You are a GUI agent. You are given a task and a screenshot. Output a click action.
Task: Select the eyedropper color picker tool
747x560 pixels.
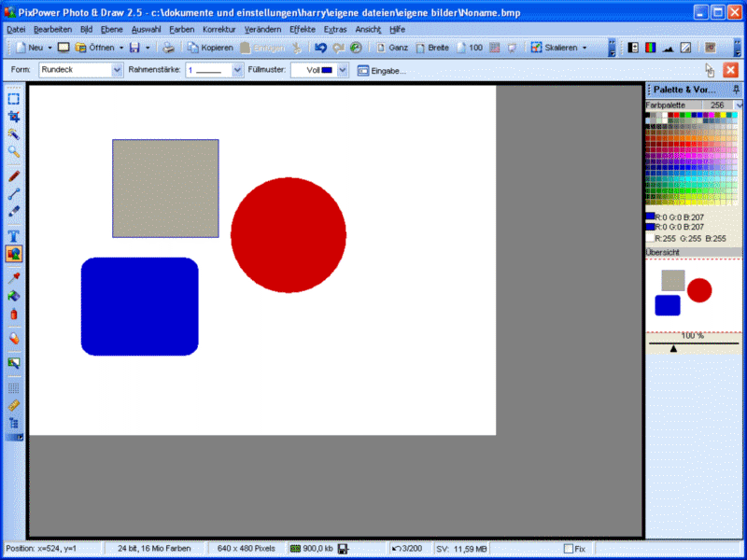click(14, 278)
